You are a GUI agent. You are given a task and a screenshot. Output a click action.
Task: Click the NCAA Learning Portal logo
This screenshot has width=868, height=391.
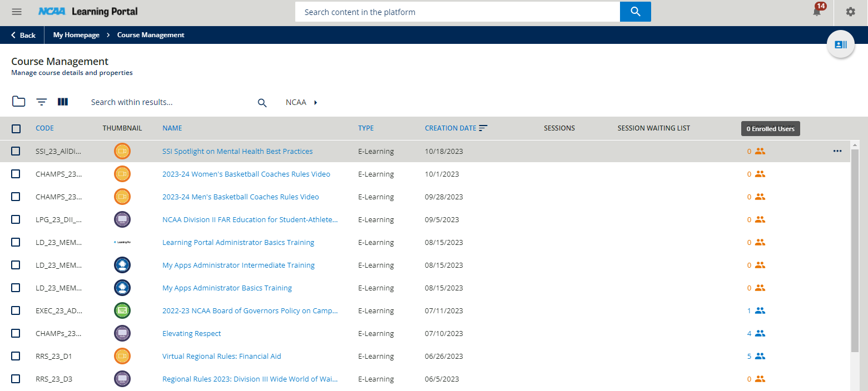(88, 12)
